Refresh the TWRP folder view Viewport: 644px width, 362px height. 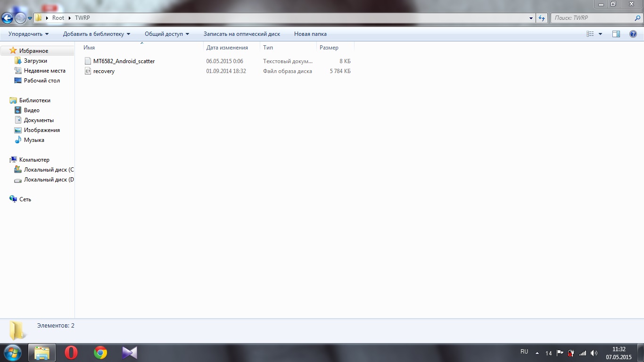click(x=542, y=18)
